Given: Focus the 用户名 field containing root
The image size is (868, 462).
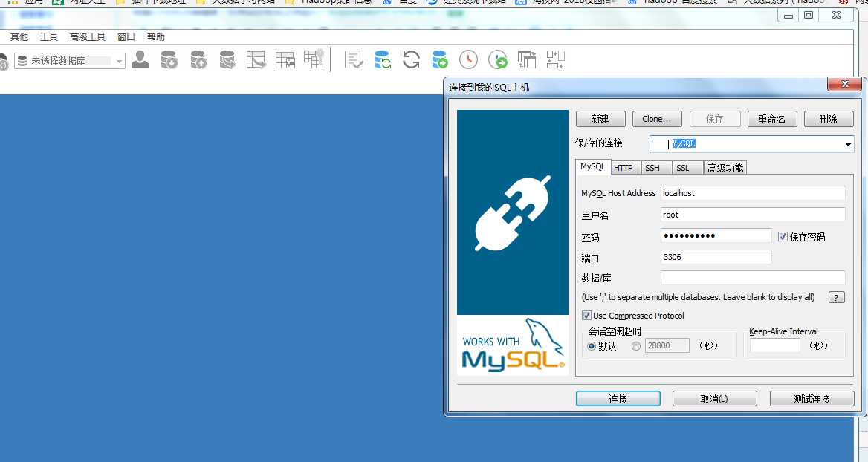Looking at the screenshot, I should 753,215.
